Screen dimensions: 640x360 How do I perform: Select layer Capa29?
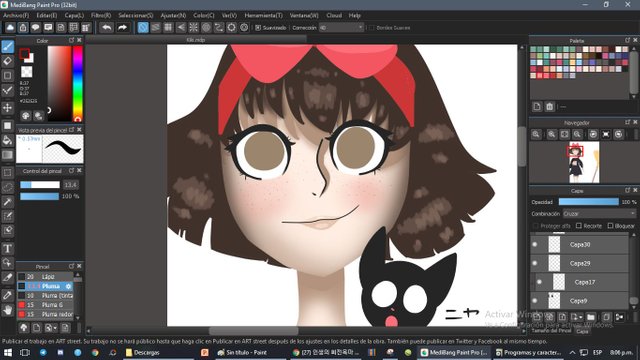point(579,263)
